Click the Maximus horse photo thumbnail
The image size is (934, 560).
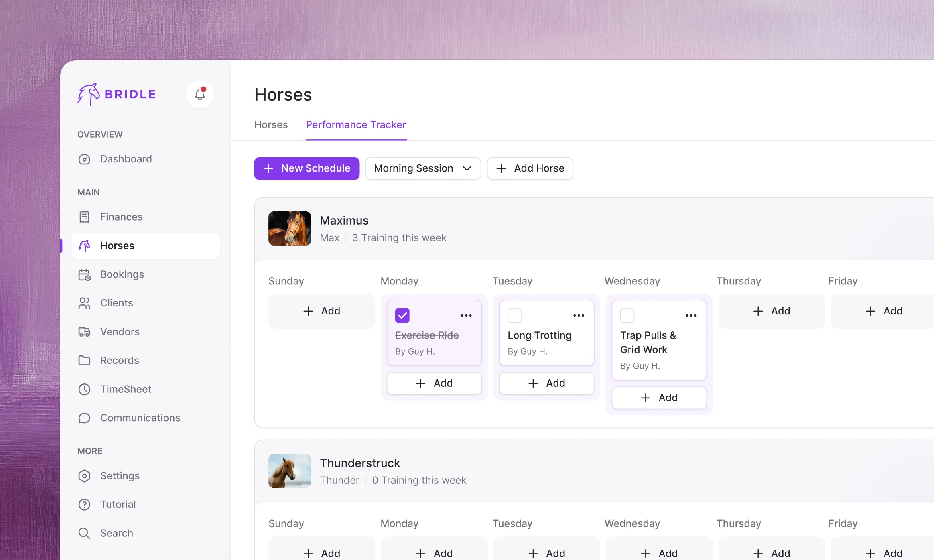290,229
